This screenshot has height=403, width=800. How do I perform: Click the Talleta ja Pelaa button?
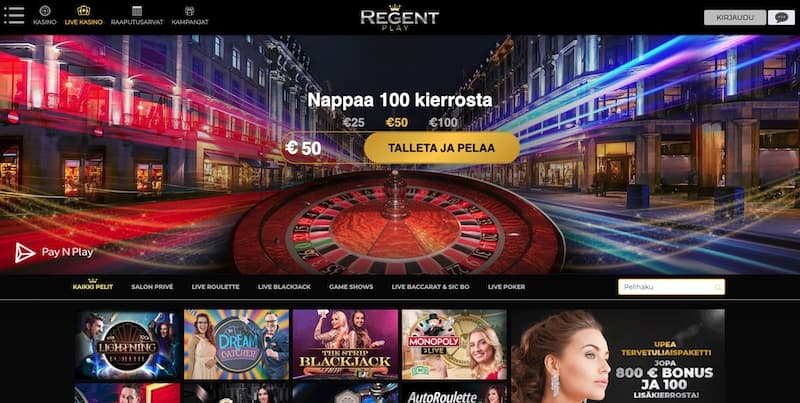point(441,148)
